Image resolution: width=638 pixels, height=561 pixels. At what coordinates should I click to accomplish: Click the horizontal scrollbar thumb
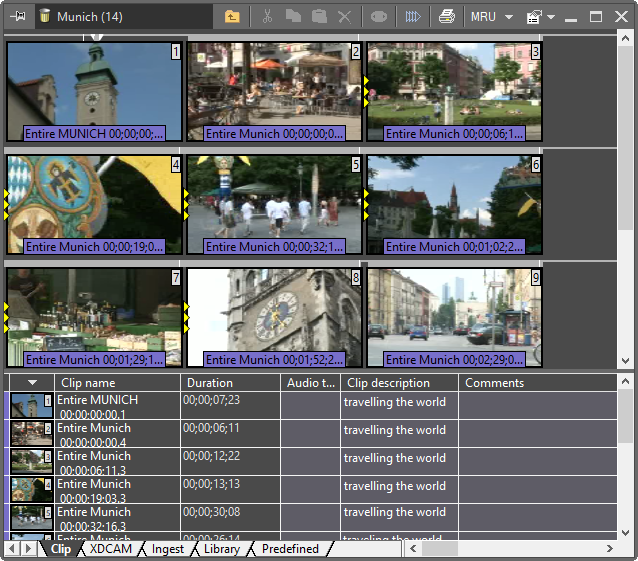pyautogui.click(x=440, y=549)
